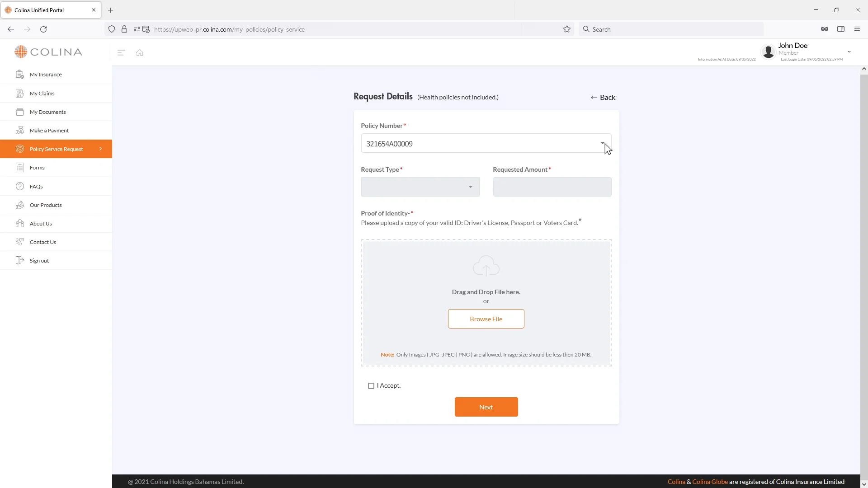The image size is (868, 488).
Task: Click the site security lock icon
Action: 124,29
